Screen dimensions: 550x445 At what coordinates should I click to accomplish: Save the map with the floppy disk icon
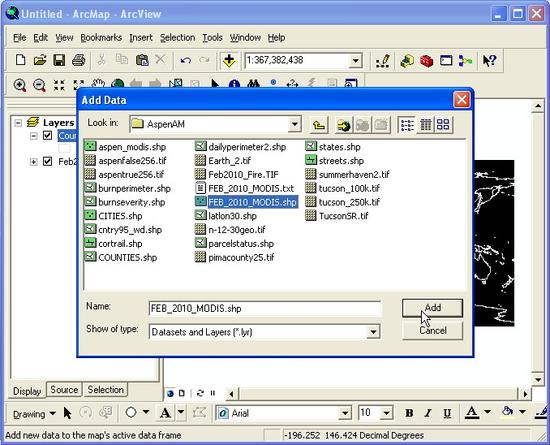tap(59, 60)
